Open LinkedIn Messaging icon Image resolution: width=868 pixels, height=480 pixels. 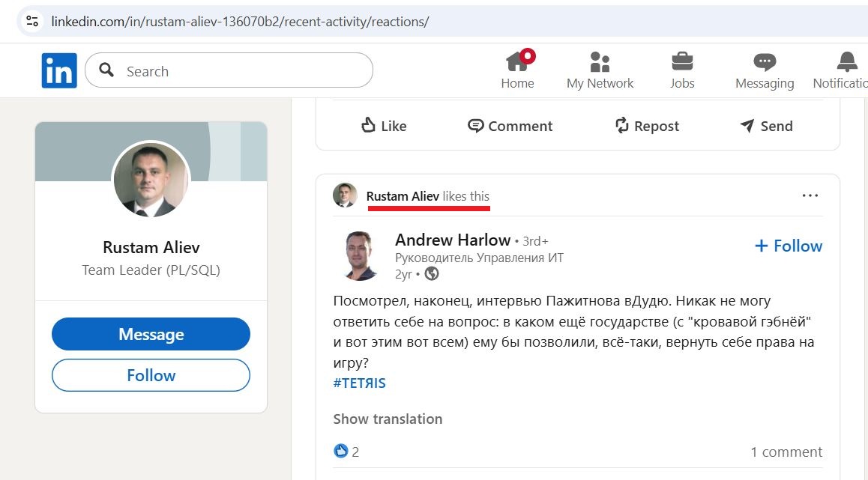764,64
